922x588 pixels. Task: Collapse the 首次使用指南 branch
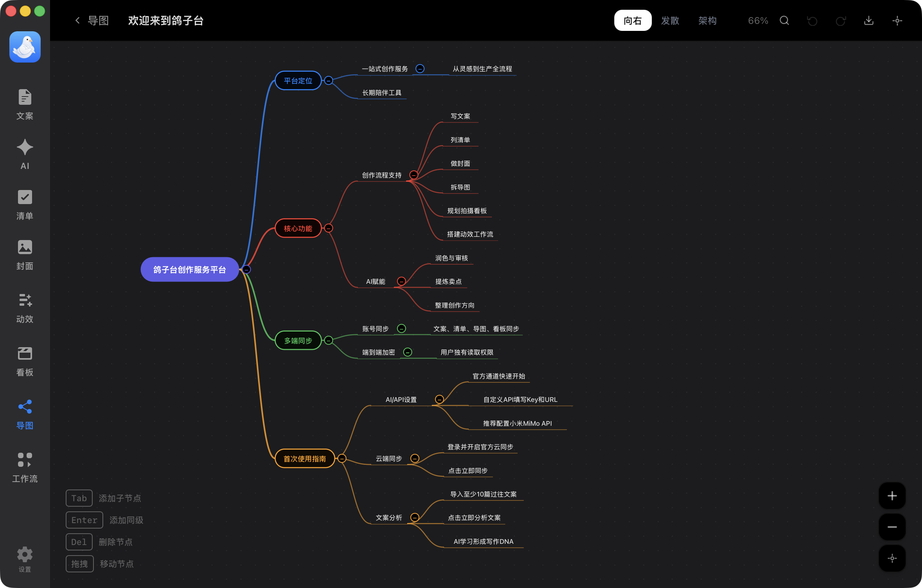tap(342, 458)
